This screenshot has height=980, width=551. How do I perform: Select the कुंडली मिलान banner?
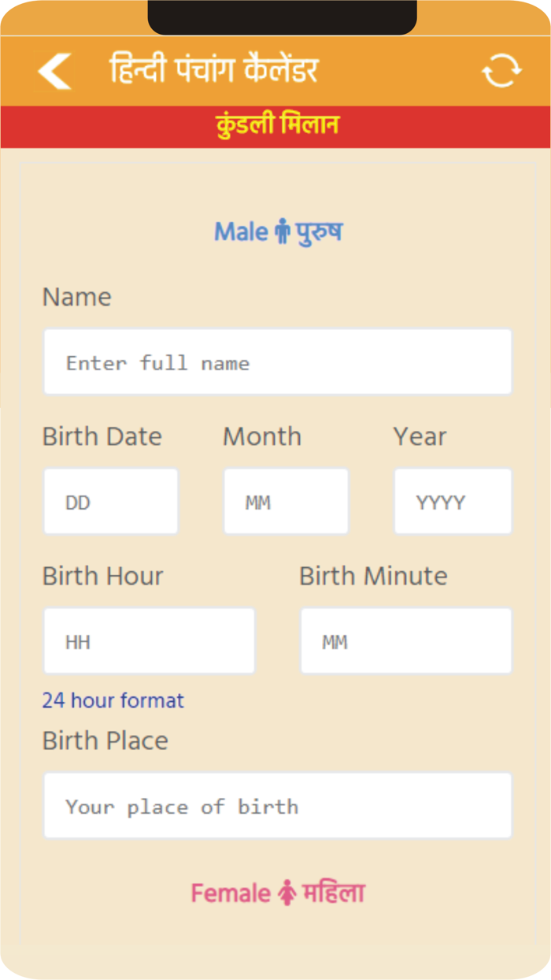[x=275, y=124]
